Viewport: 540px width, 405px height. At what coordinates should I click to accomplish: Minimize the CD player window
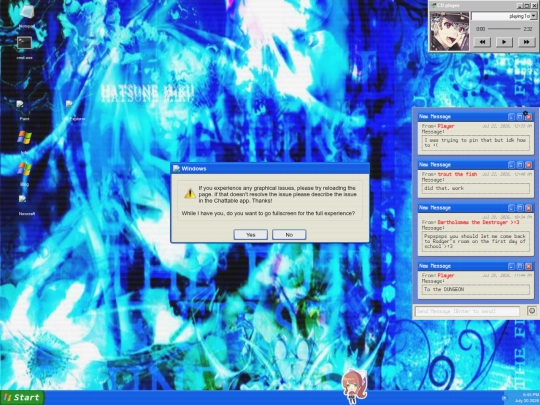pyautogui.click(x=520, y=6)
